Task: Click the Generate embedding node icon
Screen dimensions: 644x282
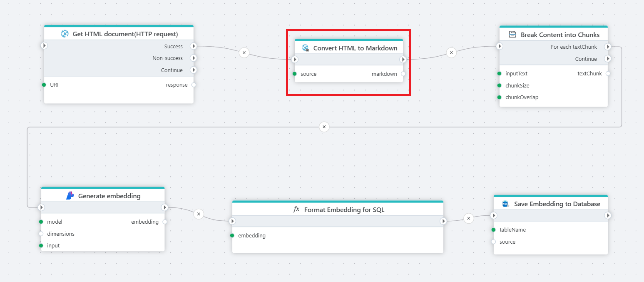Action: [70, 196]
